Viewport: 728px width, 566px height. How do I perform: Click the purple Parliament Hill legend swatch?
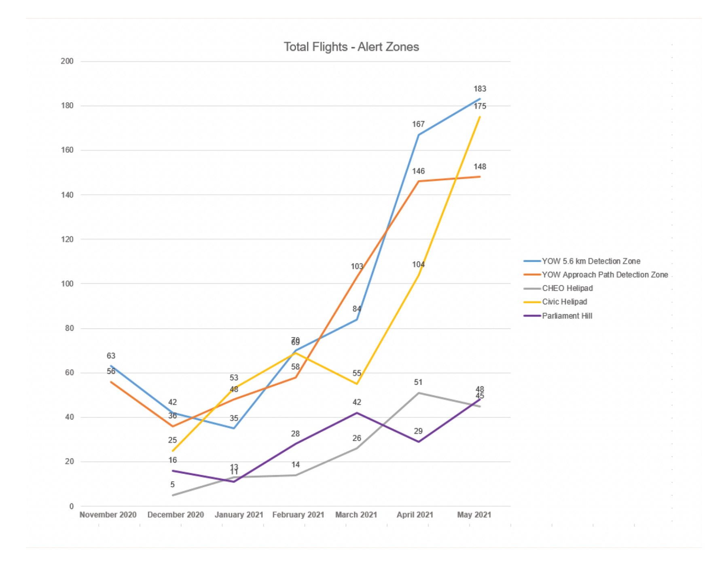click(x=532, y=316)
